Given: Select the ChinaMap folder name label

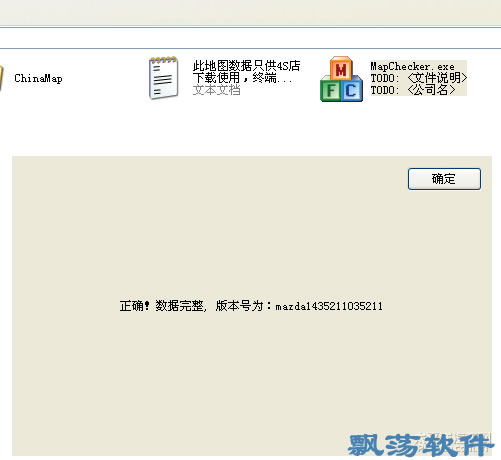Looking at the screenshot, I should click(x=38, y=79).
